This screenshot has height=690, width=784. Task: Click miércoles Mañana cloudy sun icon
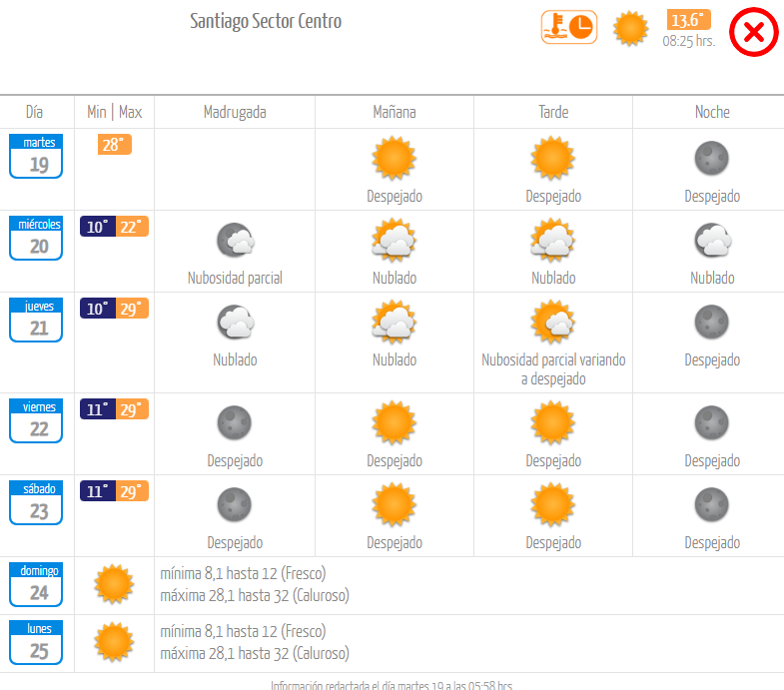394,240
